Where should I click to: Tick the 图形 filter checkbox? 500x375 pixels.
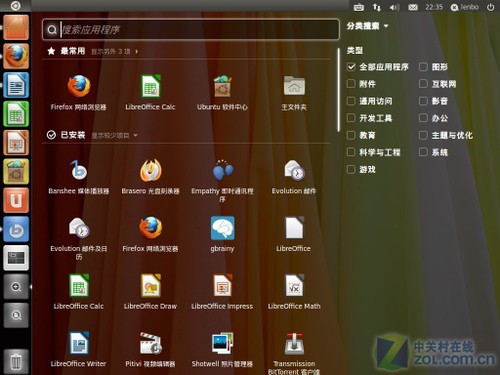[x=423, y=67]
